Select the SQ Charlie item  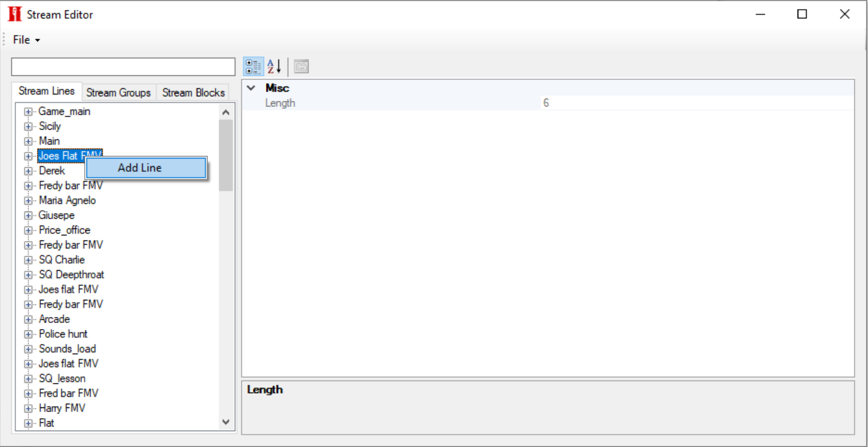pos(61,260)
